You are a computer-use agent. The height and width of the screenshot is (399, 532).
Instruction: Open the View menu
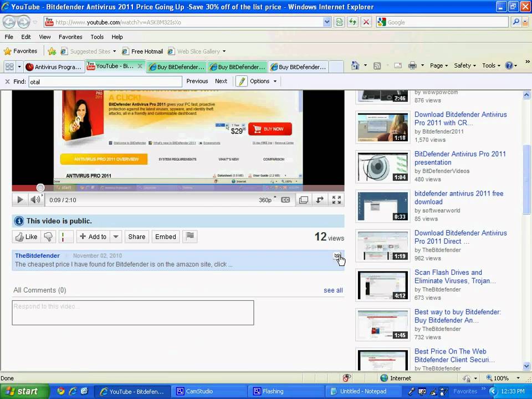tap(44, 37)
